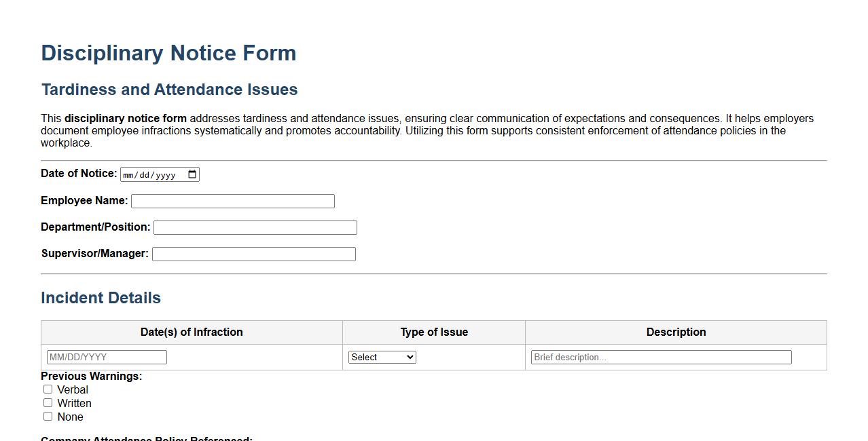The height and width of the screenshot is (441, 868).
Task: Open the Date of Notice calendar picker
Action: [192, 174]
